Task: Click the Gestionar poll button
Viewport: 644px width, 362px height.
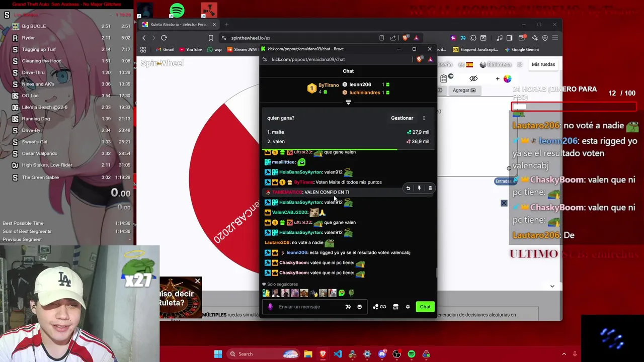Action: pos(402,118)
